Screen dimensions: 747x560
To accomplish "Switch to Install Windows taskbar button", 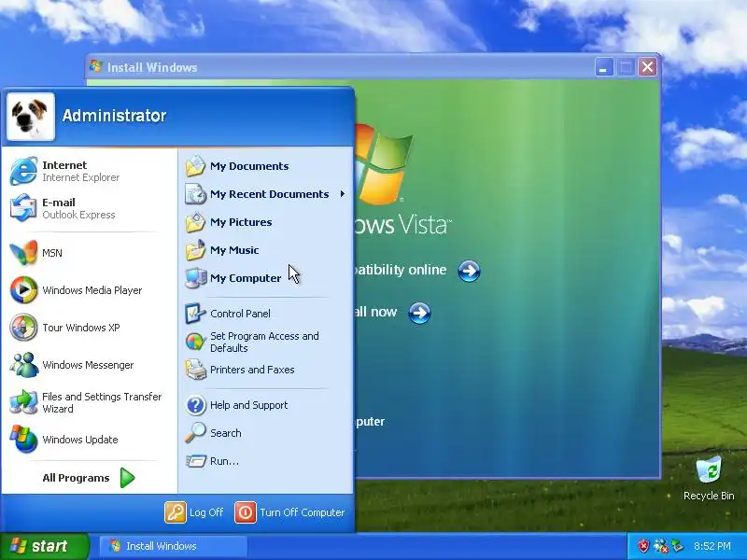I will click(174, 546).
